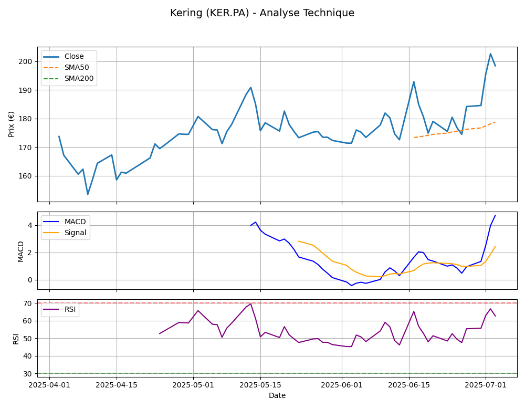Screen dimensions: 525x420
Task: Click the blue Close line swatch in legend
Action: click(51, 57)
